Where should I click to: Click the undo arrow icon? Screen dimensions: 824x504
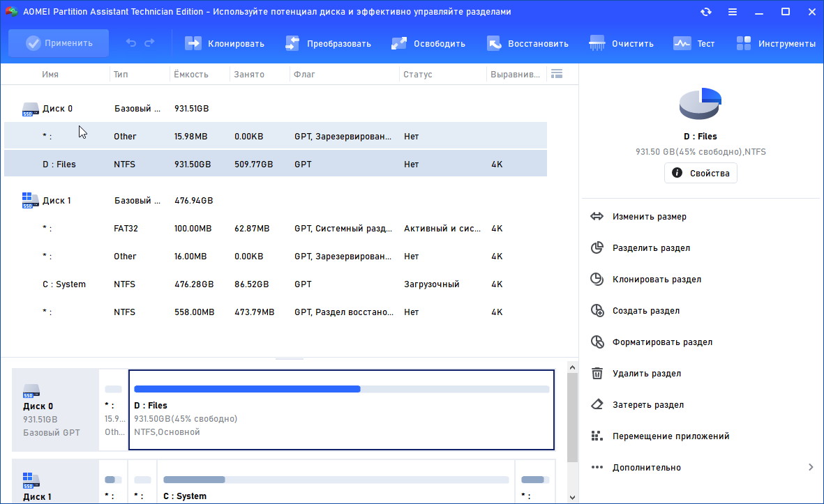pos(131,43)
